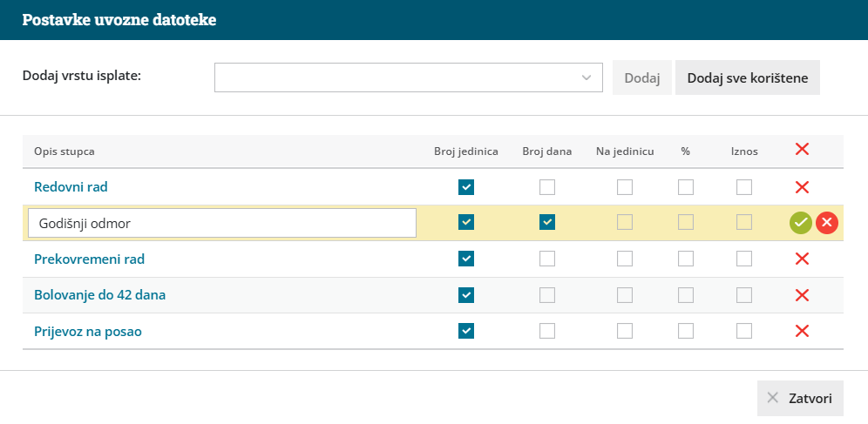Confirm the Godišnji odmor edit with green checkmark
The width and height of the screenshot is (868, 424).
point(801,223)
